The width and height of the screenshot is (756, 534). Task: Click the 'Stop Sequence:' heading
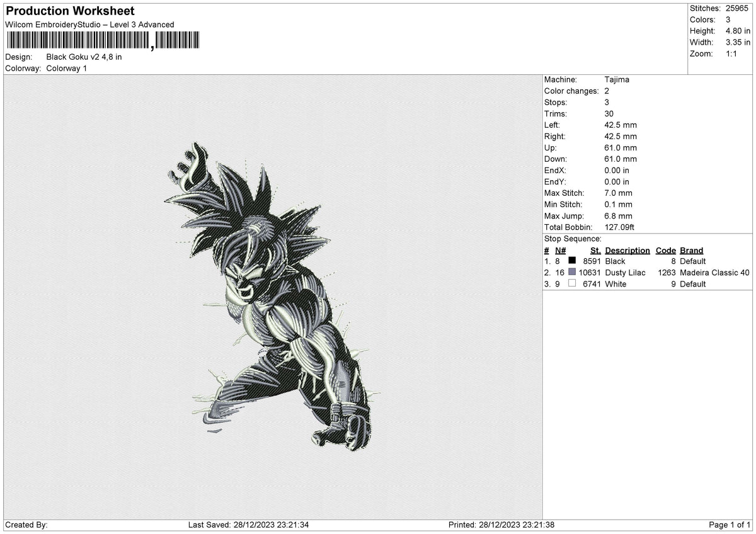click(573, 239)
